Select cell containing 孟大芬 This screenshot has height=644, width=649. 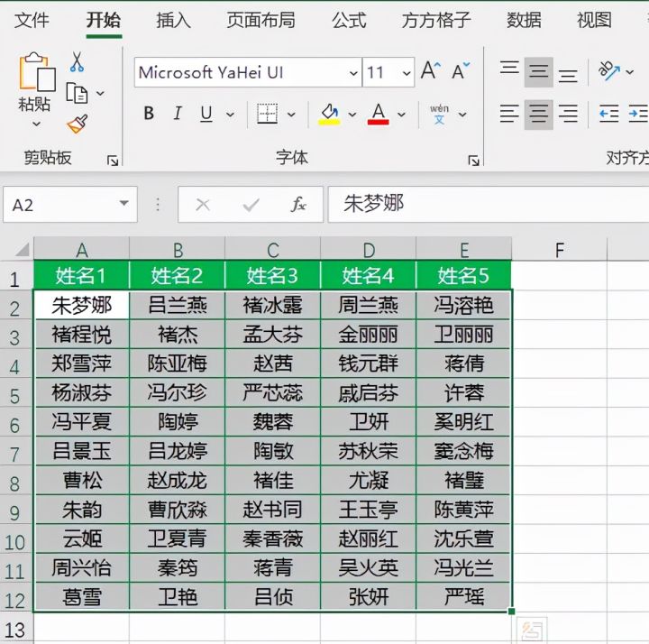coord(273,335)
